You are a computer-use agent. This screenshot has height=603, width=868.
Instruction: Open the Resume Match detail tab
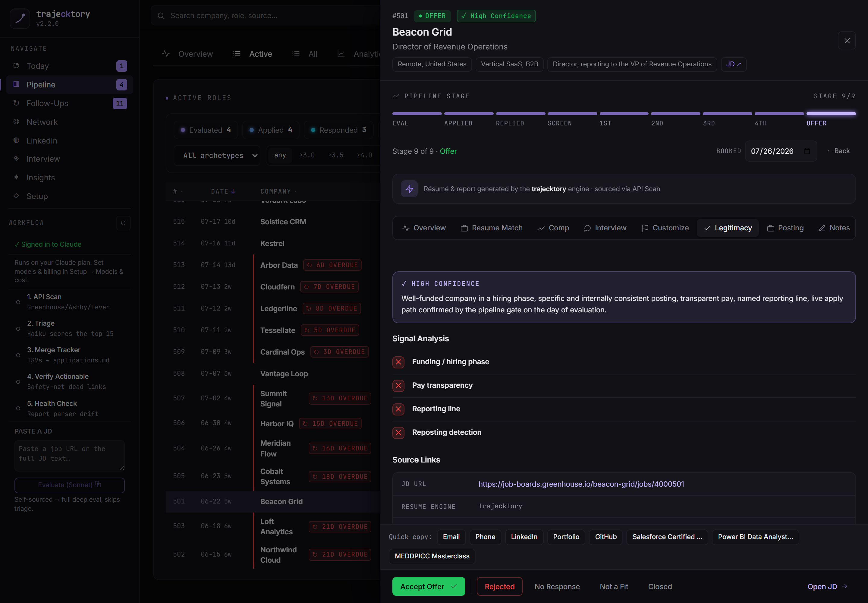[491, 228]
